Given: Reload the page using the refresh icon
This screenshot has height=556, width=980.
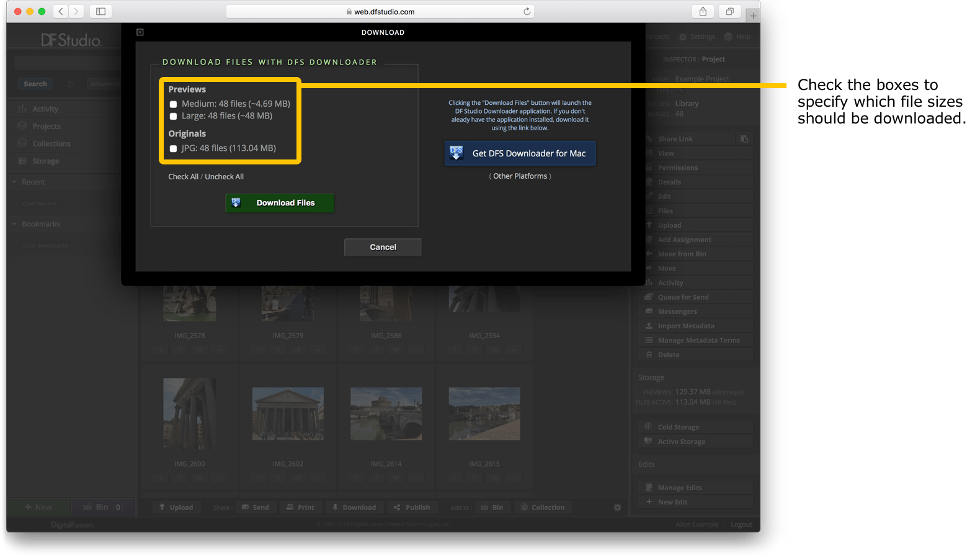Looking at the screenshot, I should click(527, 11).
